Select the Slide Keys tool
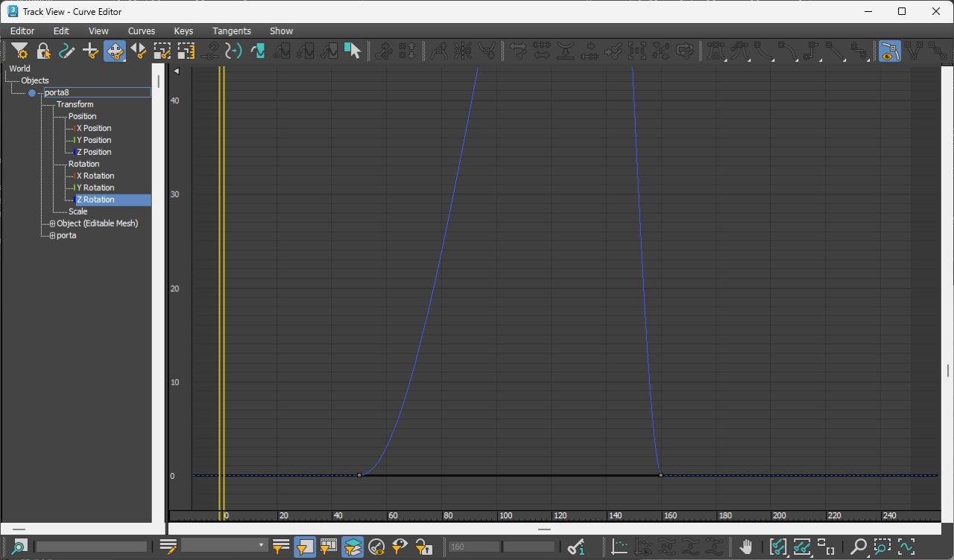The image size is (954, 560). [x=139, y=51]
